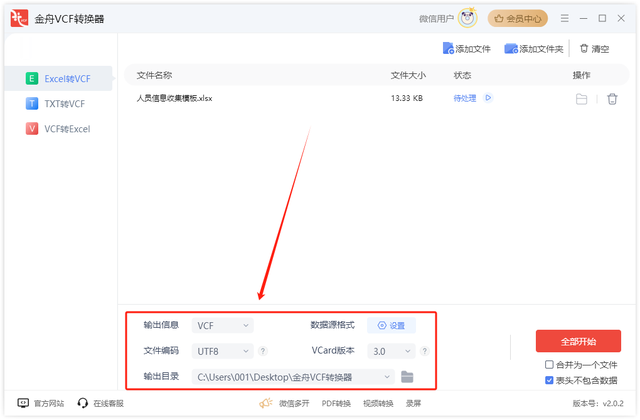Open the 会员中心 member center
Image resolution: width=640 pixels, height=420 pixels.
[x=518, y=18]
